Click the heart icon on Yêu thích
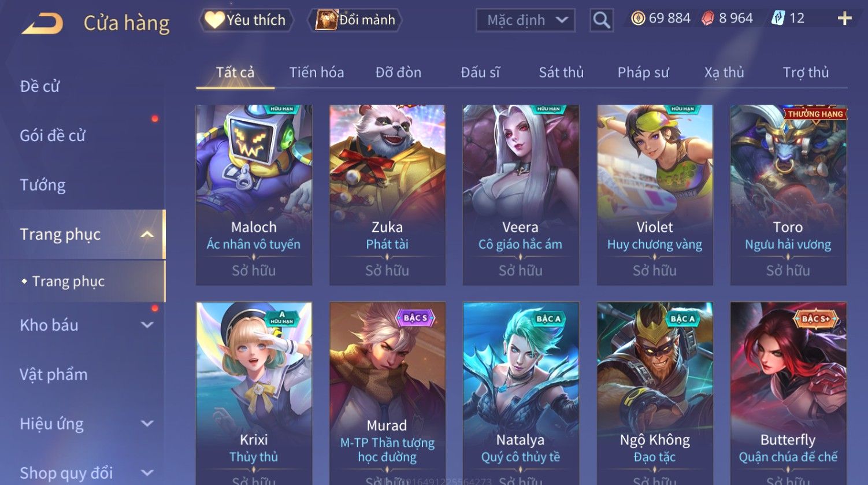 [x=214, y=20]
